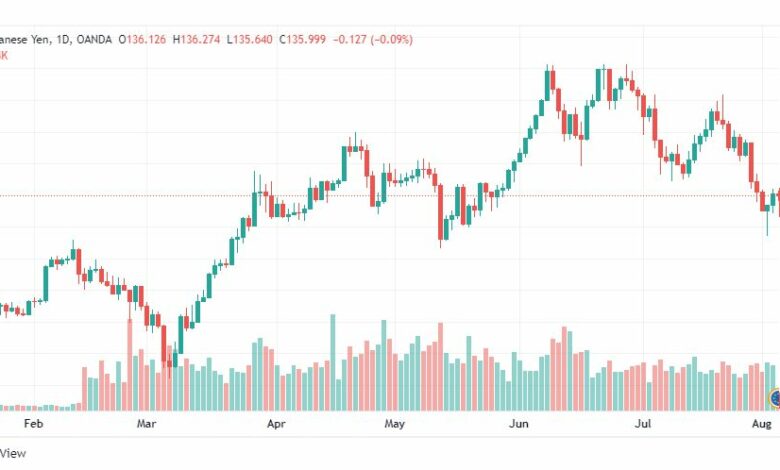Click the economic event flag icon near Aug
The image size is (780, 470).
(x=775, y=398)
